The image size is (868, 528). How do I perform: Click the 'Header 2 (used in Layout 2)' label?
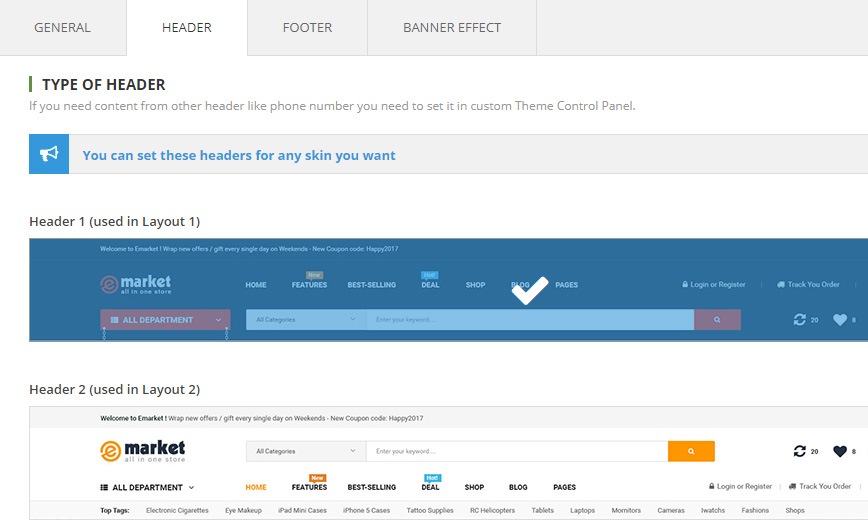(115, 390)
